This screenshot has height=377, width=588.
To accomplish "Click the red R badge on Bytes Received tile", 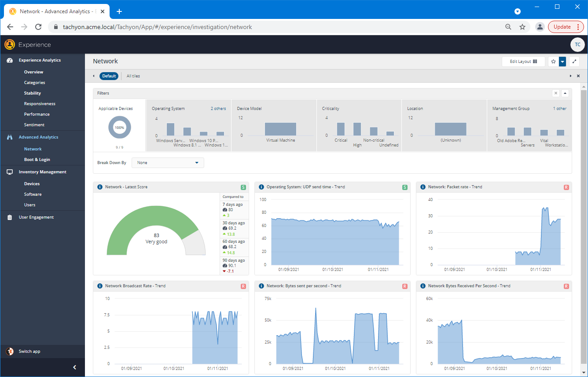I will point(566,286).
